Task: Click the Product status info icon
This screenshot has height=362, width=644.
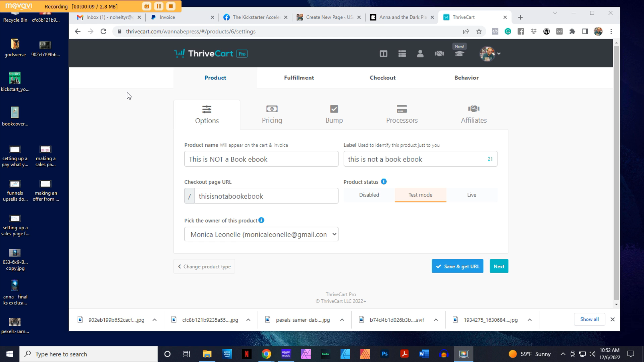Action: click(x=383, y=182)
